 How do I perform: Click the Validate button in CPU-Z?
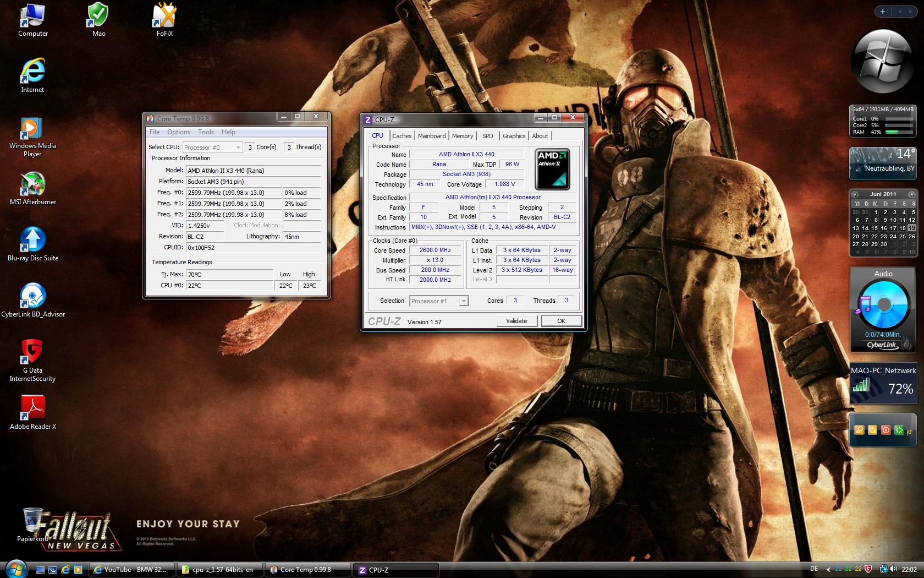[x=516, y=321]
